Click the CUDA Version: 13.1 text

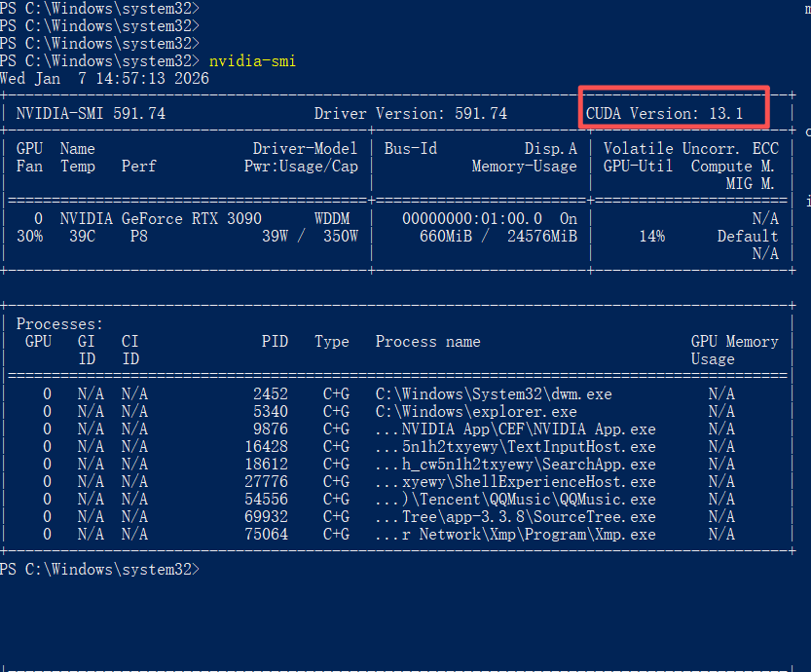(664, 113)
